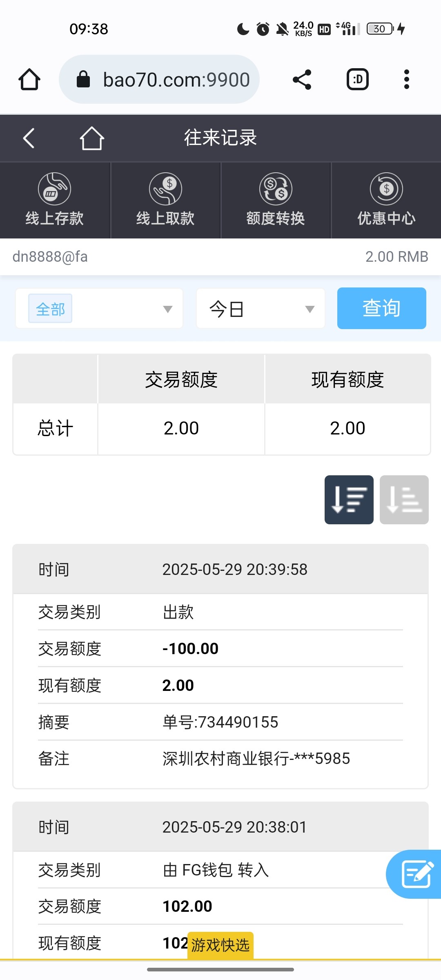Open the browser tab switcher
Image resolution: width=441 pixels, height=980 pixels.
[357, 79]
